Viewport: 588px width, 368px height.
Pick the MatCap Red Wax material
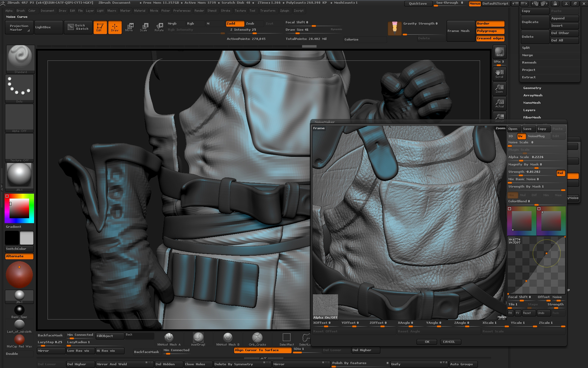19,341
